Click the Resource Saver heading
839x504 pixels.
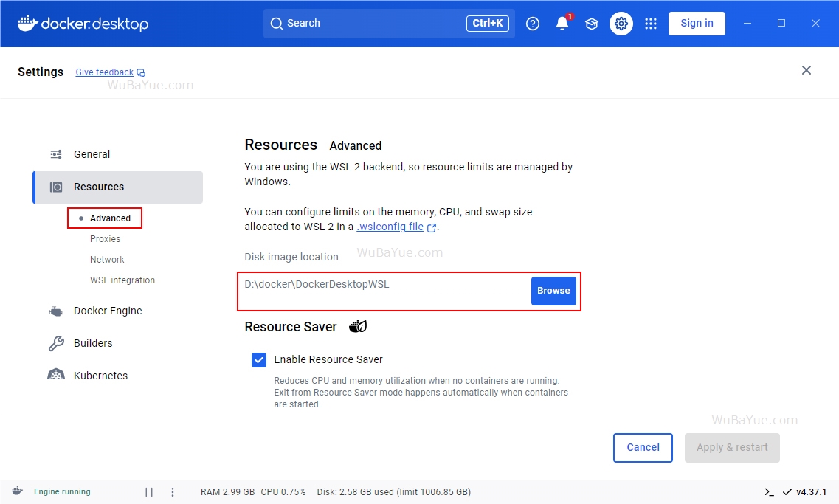coord(291,327)
